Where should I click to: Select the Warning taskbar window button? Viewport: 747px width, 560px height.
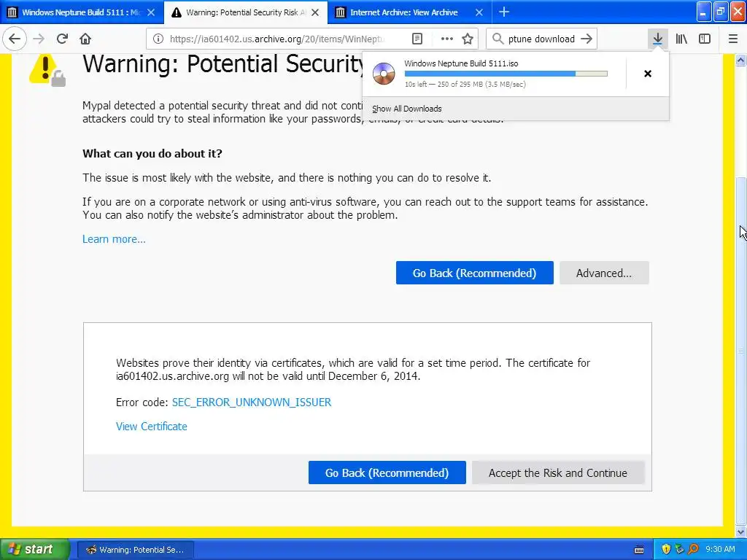click(x=135, y=550)
